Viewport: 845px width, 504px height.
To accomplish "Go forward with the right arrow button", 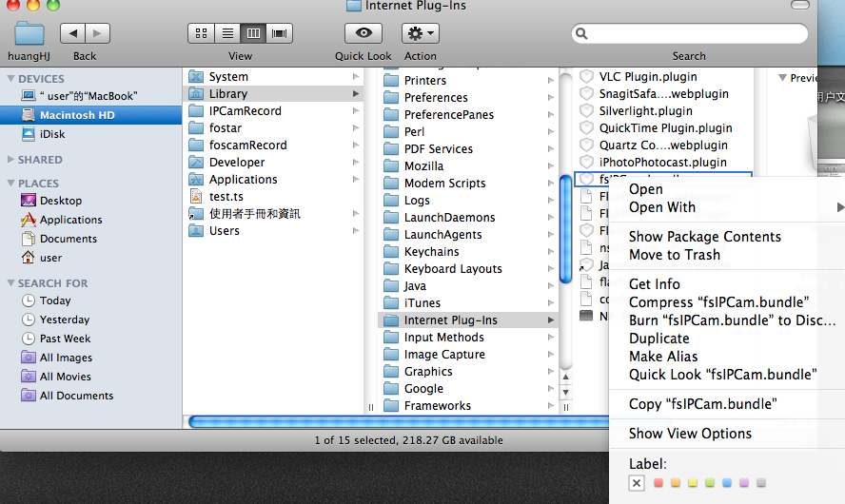I will tap(98, 33).
